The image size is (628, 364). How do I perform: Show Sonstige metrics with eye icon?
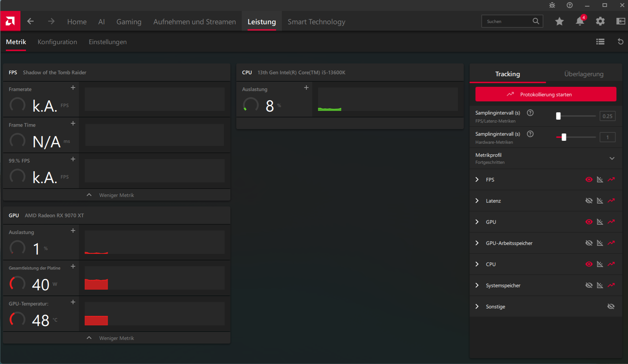[611, 306]
